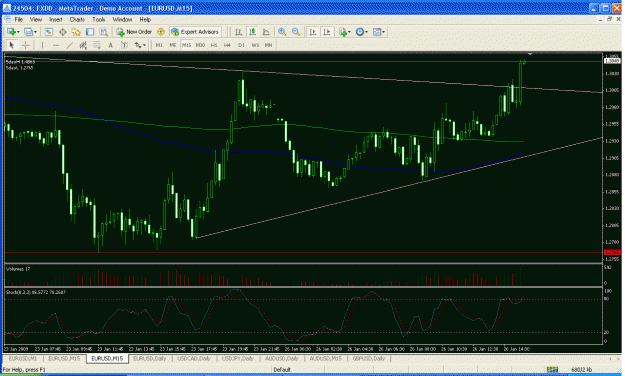Switch to the EURUSD,Daily chart tab

pyautogui.click(x=149, y=359)
